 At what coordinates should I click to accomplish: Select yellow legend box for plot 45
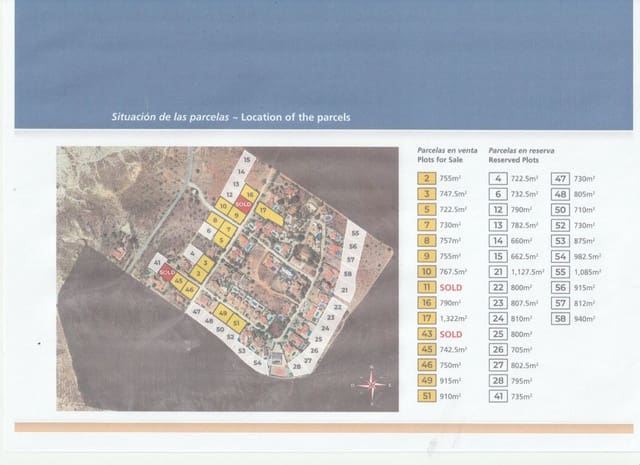tap(427, 349)
